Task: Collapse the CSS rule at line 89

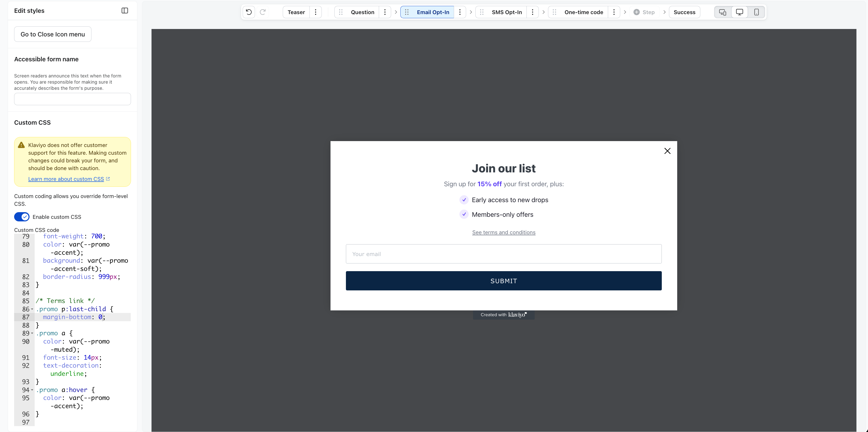Action: [x=32, y=333]
